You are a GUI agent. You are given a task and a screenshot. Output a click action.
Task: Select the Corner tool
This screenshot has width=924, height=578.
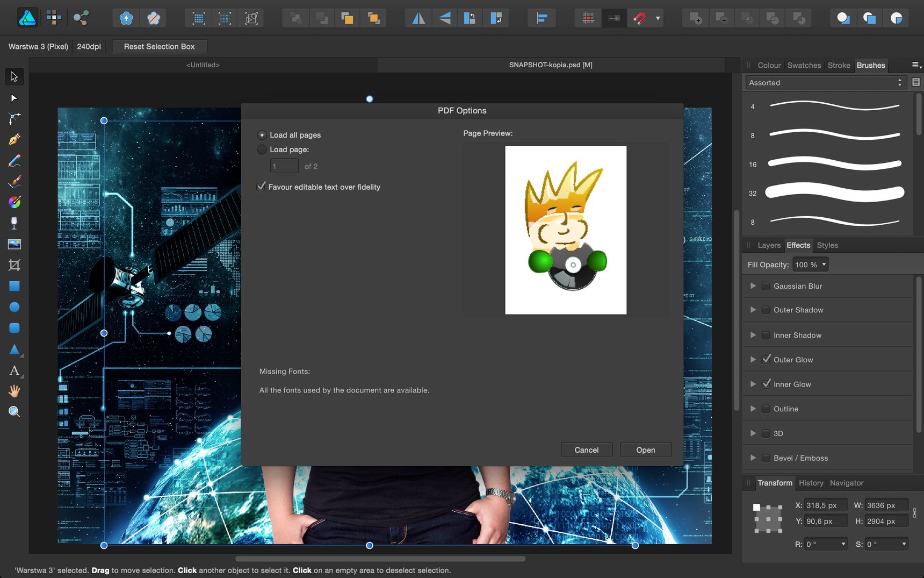14,119
